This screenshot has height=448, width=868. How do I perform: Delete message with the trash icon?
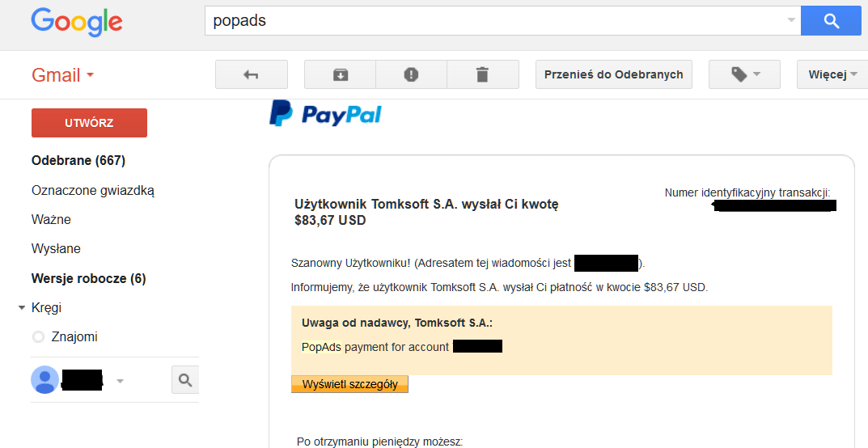coord(482,74)
